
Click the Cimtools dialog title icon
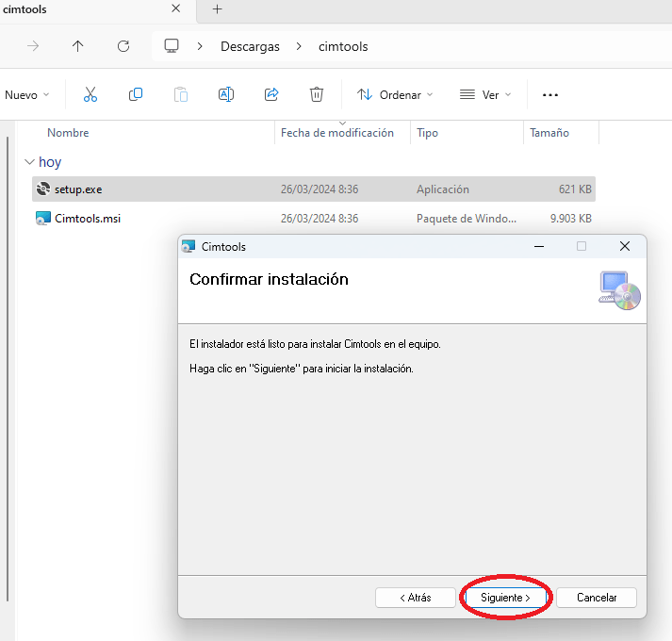[188, 247]
